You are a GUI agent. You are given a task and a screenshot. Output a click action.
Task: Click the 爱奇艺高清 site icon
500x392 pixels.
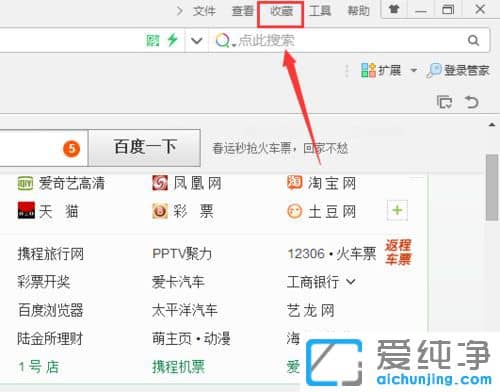point(25,183)
